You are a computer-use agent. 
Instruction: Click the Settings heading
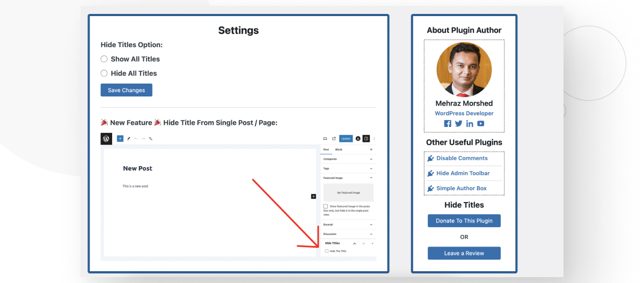(x=238, y=31)
